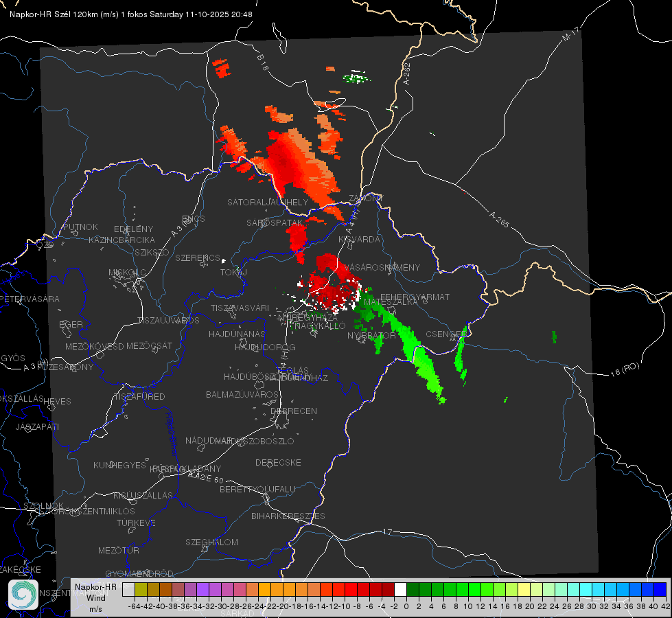The image size is (672, 618).
Task: Click the A-265 road label
Action: (x=499, y=220)
